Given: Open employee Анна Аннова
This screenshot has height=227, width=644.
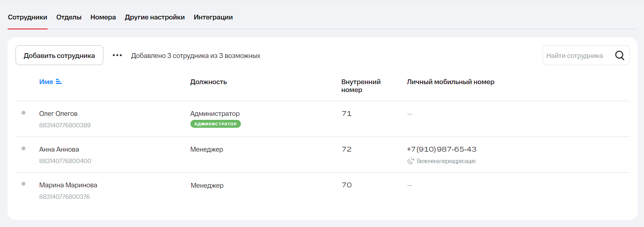Looking at the screenshot, I should pos(59,149).
